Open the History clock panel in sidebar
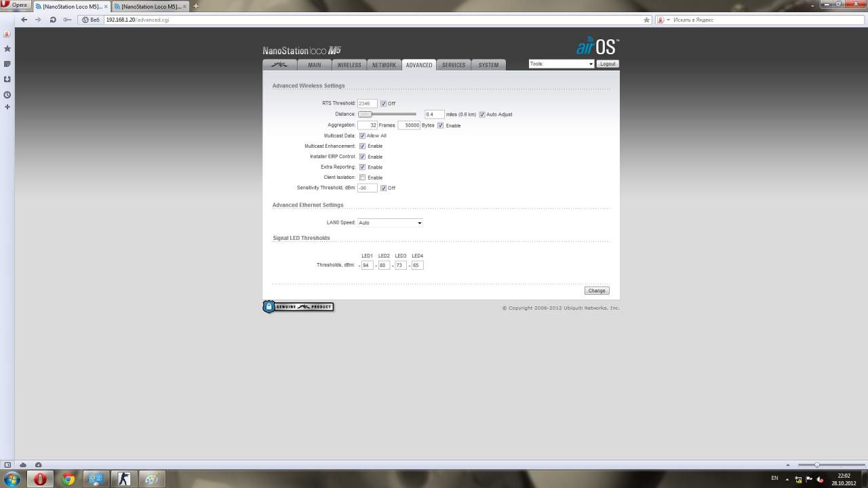 click(7, 95)
